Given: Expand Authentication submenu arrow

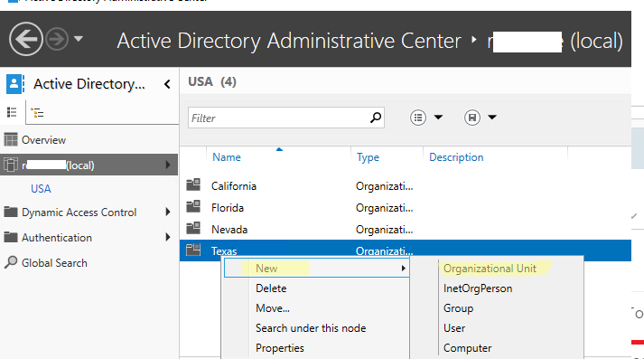Looking at the screenshot, I should pos(168,237).
